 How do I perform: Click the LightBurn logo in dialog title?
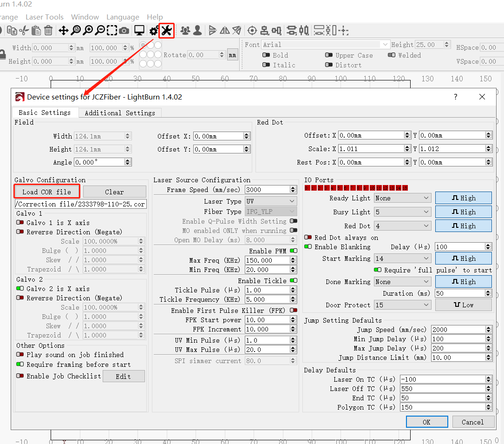pos(20,97)
